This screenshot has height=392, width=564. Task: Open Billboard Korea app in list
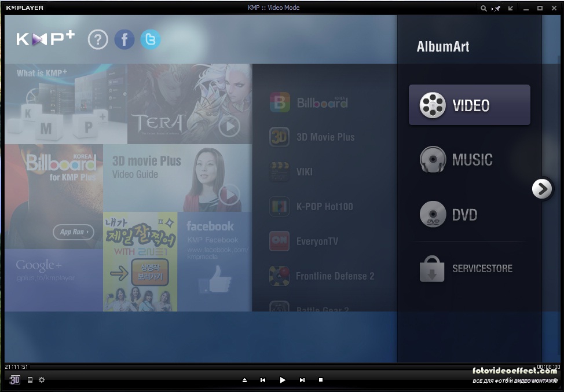[x=309, y=102]
